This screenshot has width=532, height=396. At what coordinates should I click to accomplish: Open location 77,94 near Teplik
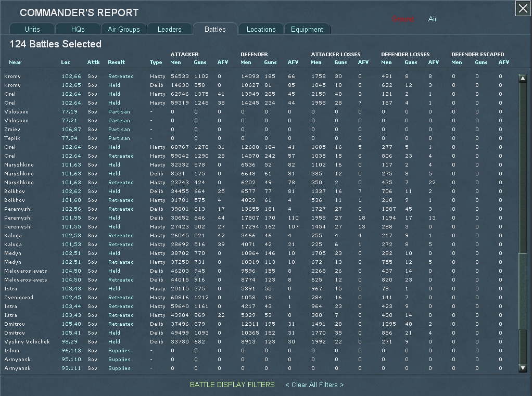pos(69,138)
